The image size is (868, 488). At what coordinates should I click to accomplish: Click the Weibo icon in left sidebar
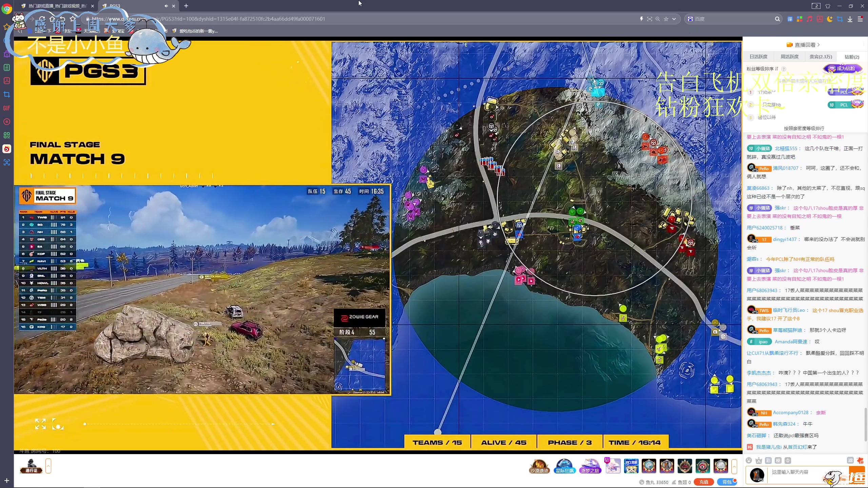point(6,149)
